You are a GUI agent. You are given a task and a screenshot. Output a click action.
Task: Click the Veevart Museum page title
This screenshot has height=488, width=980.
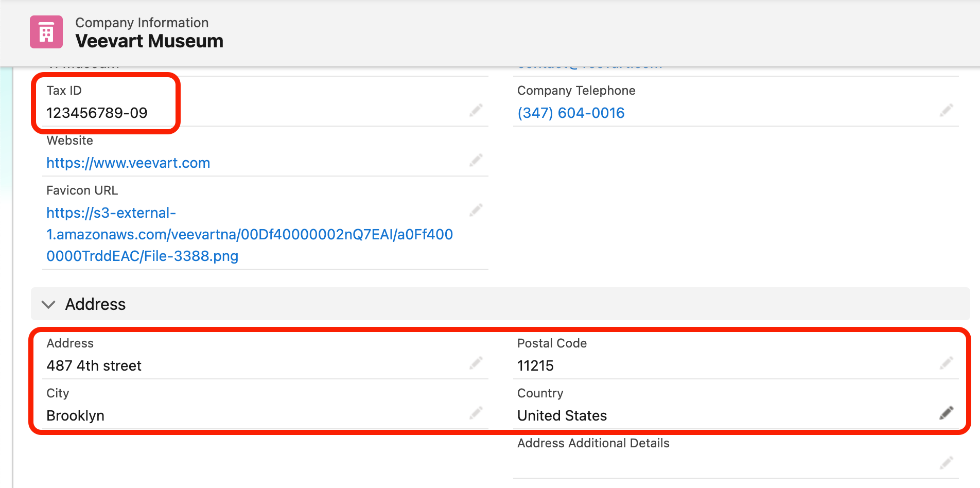(x=149, y=41)
